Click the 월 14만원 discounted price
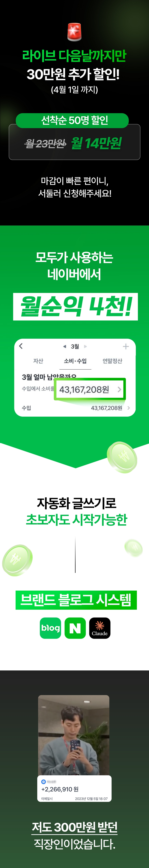 coord(96,144)
